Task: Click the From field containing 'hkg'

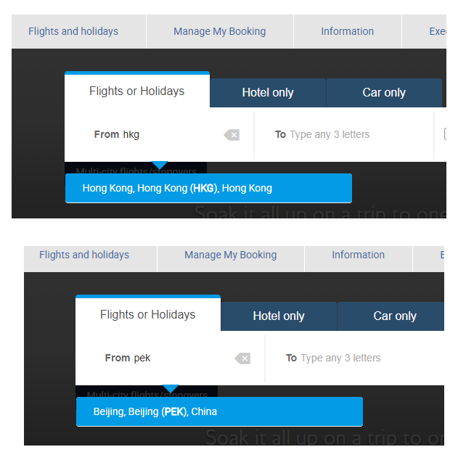Action: click(x=171, y=135)
